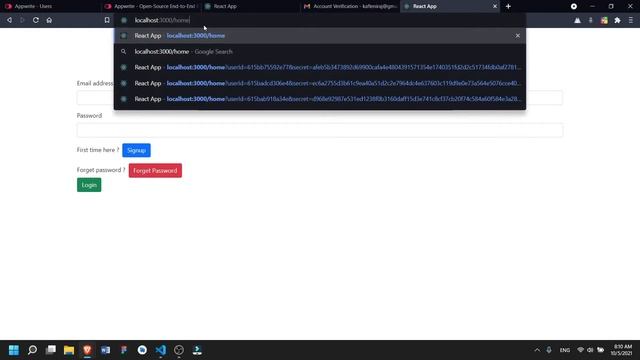This screenshot has width=640, height=360.
Task: Open Brave browser from taskbar
Action: (x=87, y=350)
